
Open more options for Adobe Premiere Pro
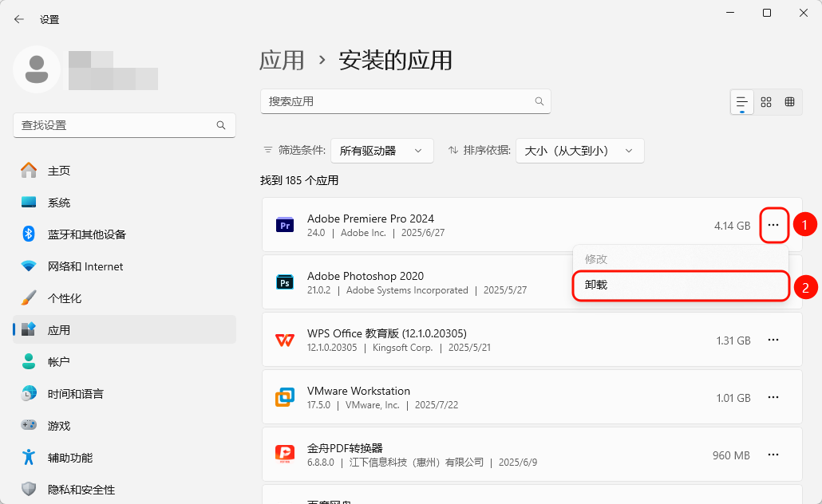(773, 225)
